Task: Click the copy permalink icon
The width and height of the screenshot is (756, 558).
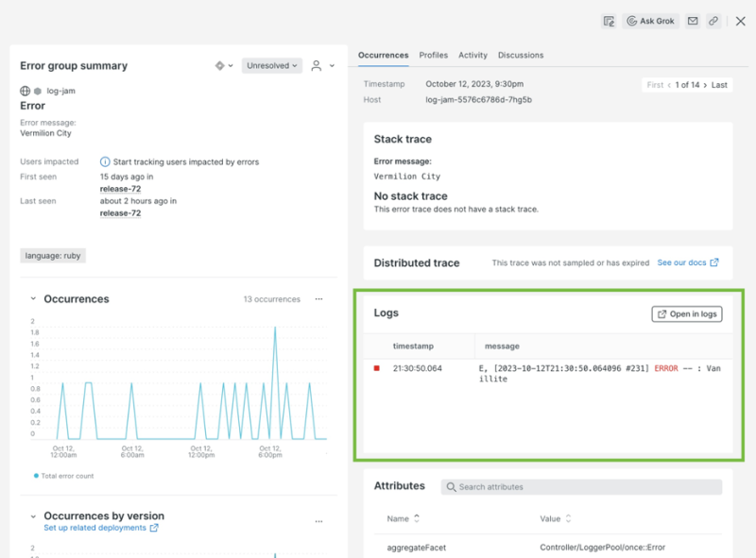Action: (712, 21)
